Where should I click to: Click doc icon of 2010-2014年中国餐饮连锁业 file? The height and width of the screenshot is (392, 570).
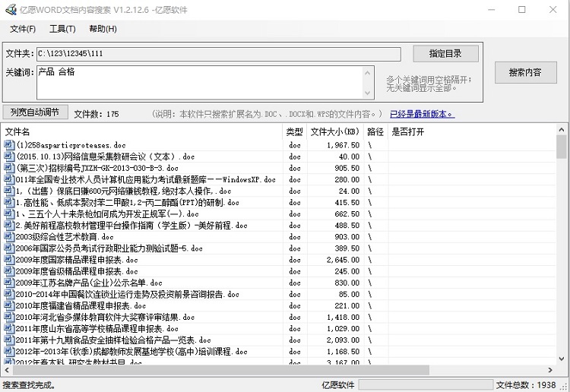[8, 294]
